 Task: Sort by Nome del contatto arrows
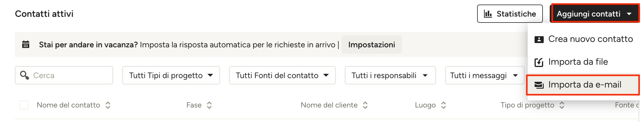pyautogui.click(x=108, y=105)
